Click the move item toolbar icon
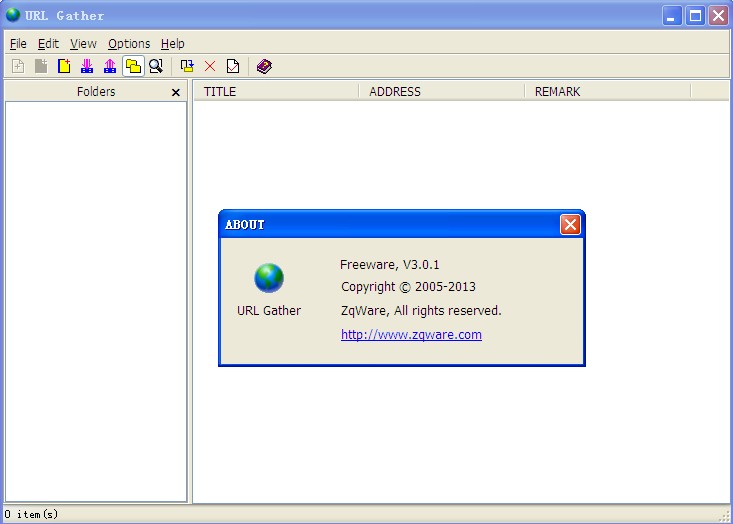The image size is (733, 524). pos(187,66)
